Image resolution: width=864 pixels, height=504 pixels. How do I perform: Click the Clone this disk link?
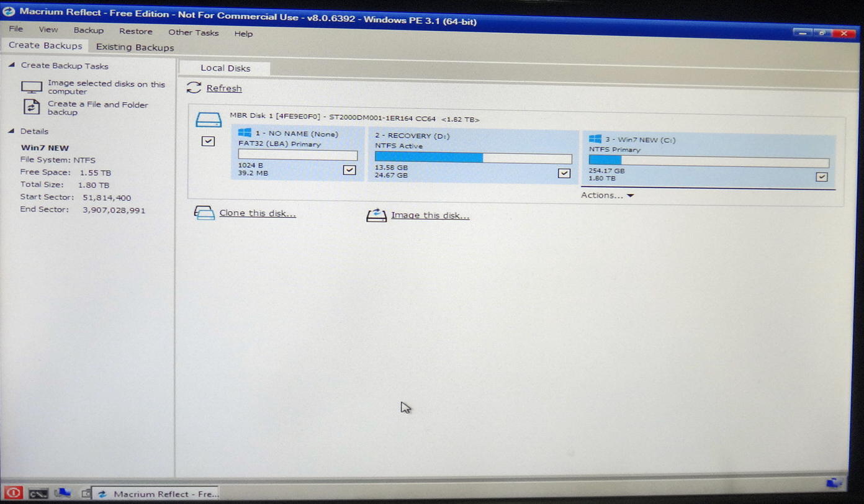(258, 213)
